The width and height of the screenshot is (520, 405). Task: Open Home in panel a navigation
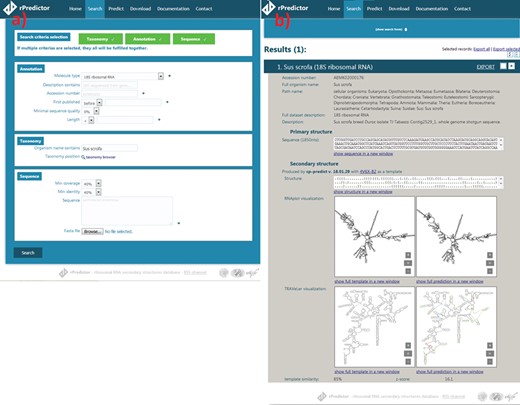75,9
